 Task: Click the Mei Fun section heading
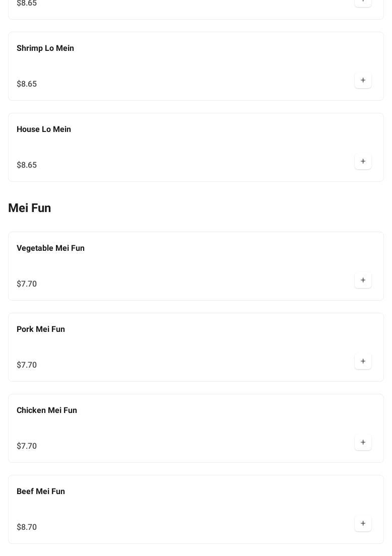click(30, 208)
